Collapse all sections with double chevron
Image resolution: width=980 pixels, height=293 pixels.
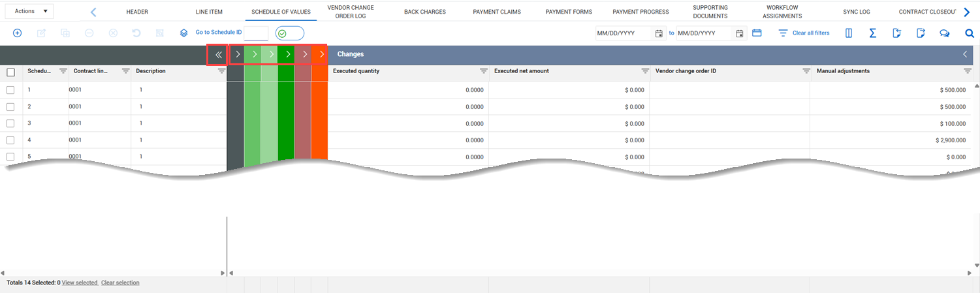[x=218, y=55]
